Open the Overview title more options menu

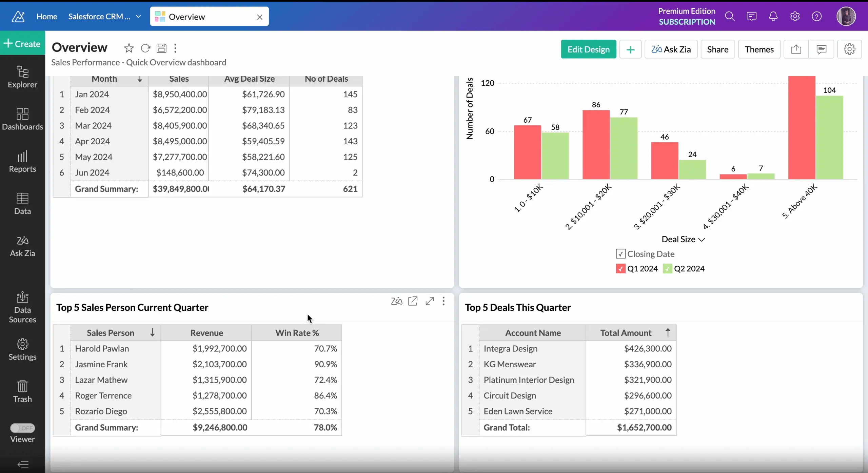coord(175,48)
